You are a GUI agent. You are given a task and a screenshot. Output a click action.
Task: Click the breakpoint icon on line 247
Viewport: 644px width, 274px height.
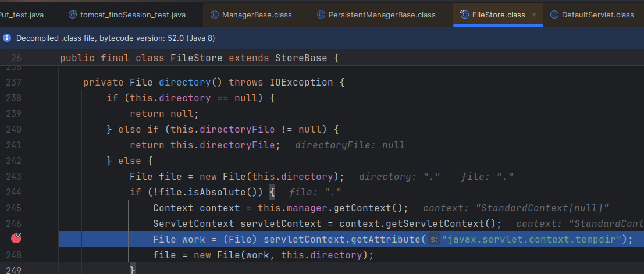(x=17, y=238)
